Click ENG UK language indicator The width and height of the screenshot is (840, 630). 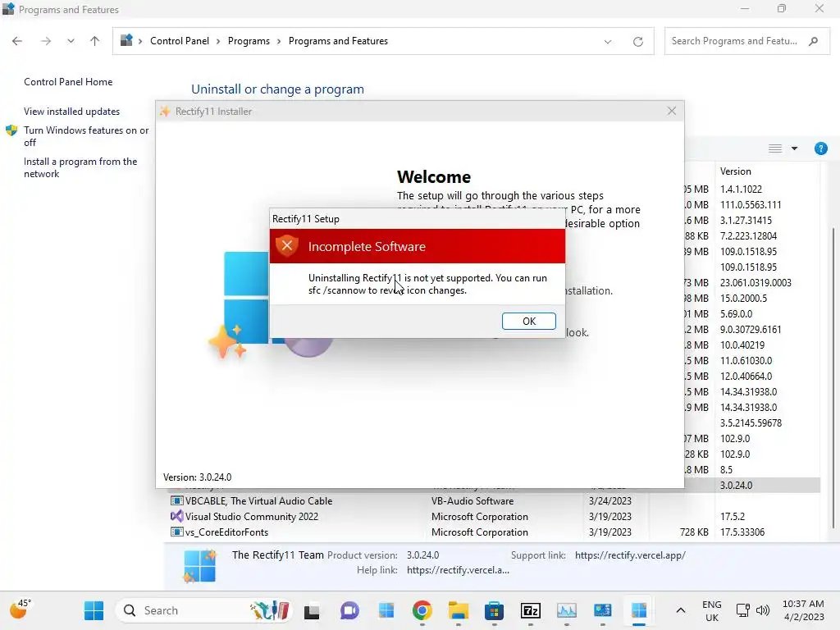(x=712, y=610)
